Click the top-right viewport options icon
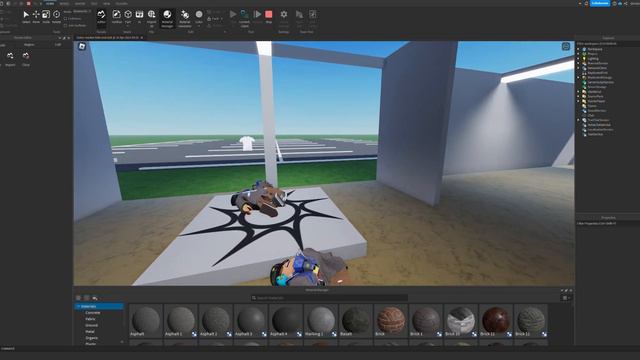Image resolution: width=640 pixels, height=360 pixels. tap(566, 47)
